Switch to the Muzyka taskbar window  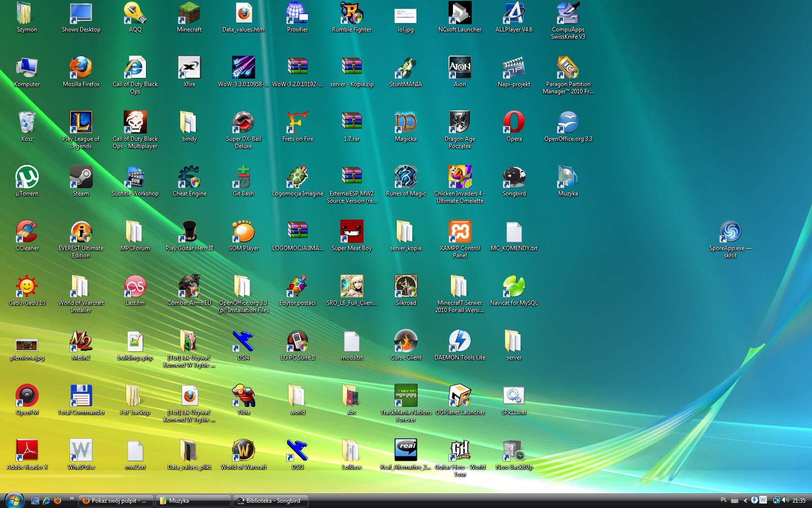[x=193, y=501]
